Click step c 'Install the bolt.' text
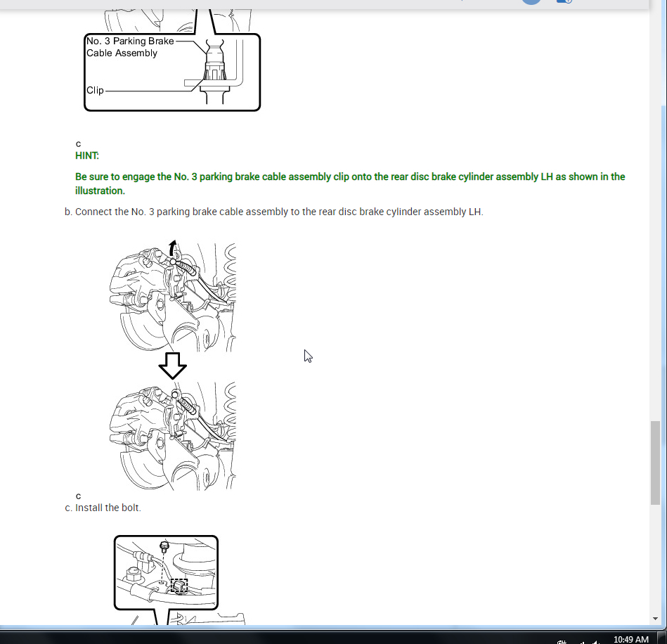Viewport: 667px width, 644px height. 108,508
